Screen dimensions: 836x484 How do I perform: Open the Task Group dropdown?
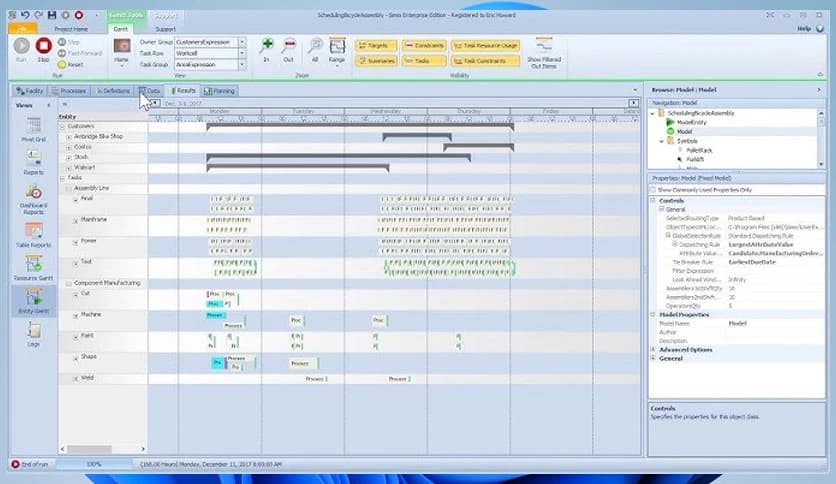242,64
